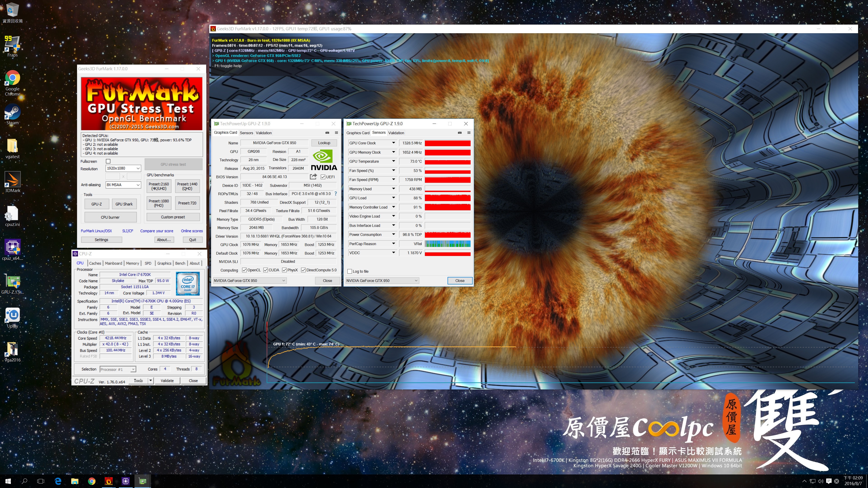Open the GPU selector dropdown in the Graphics Card window
Image resolution: width=868 pixels, height=488 pixels.
click(x=250, y=281)
